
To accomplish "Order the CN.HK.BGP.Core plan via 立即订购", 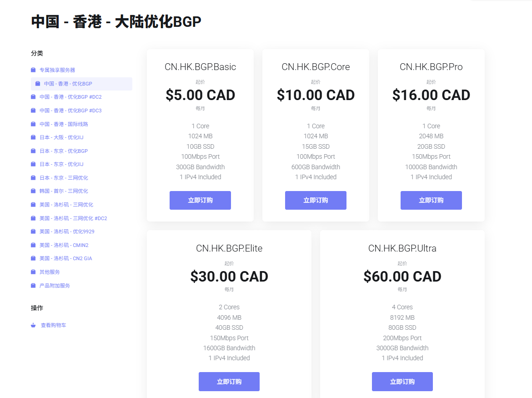I will tap(316, 200).
